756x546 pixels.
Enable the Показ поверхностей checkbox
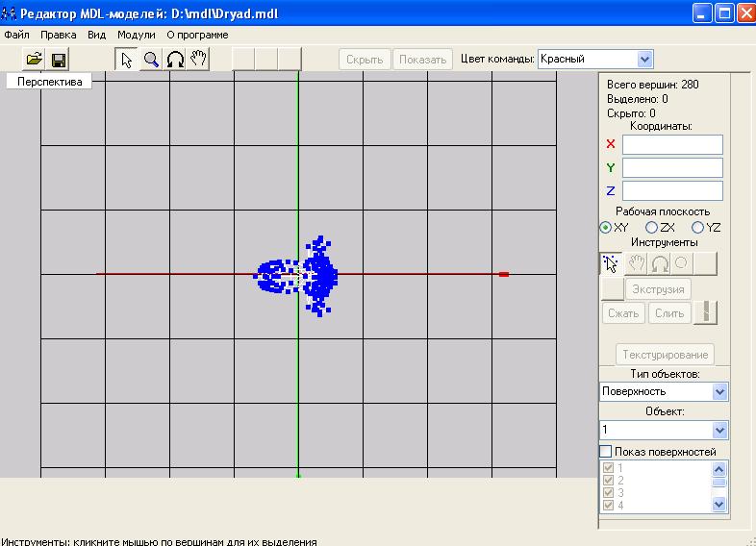point(606,452)
